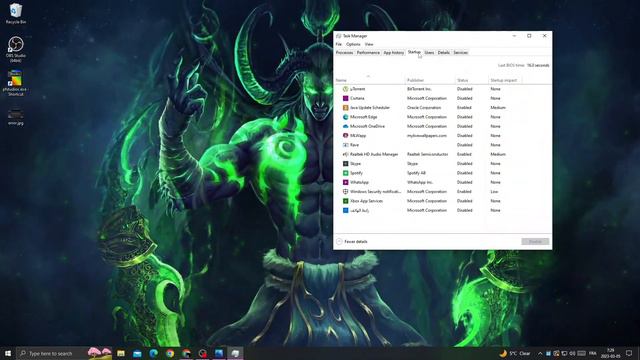The width and height of the screenshot is (640, 360).
Task: Select the Startup tab
Action: click(x=414, y=52)
